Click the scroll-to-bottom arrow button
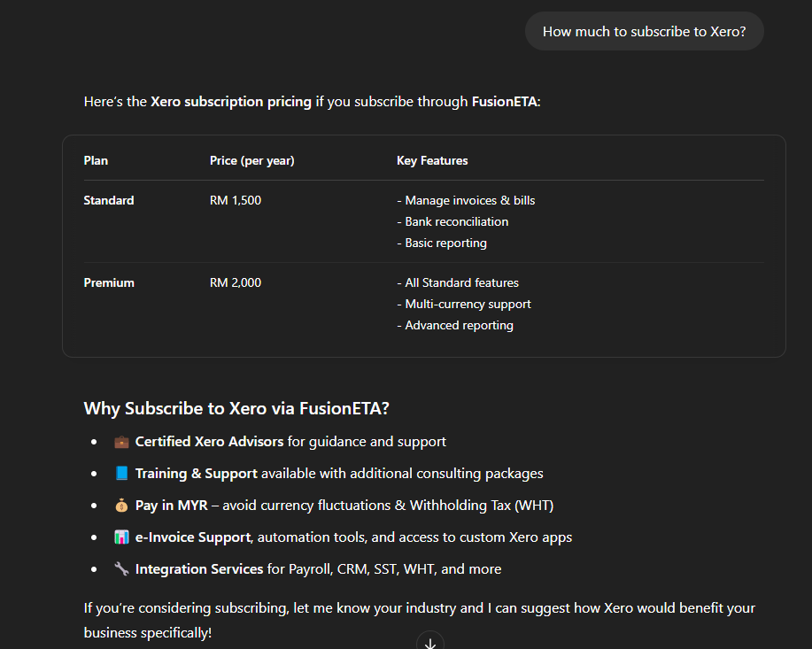This screenshot has height=649, width=812. (430, 643)
